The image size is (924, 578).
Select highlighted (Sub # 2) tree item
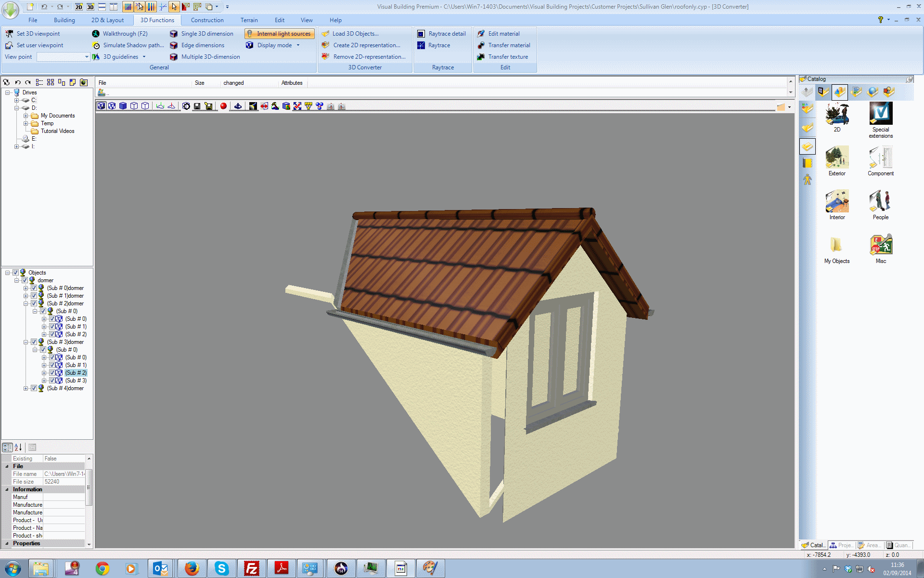tap(76, 373)
